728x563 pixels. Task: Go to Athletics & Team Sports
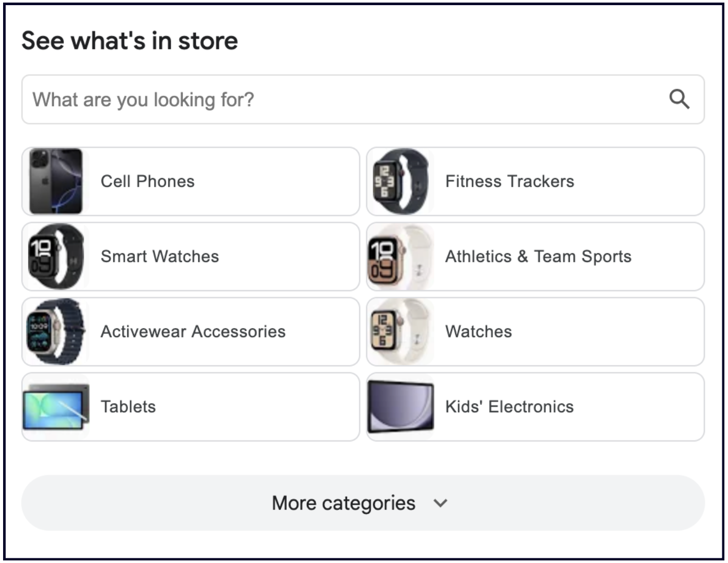tap(538, 257)
